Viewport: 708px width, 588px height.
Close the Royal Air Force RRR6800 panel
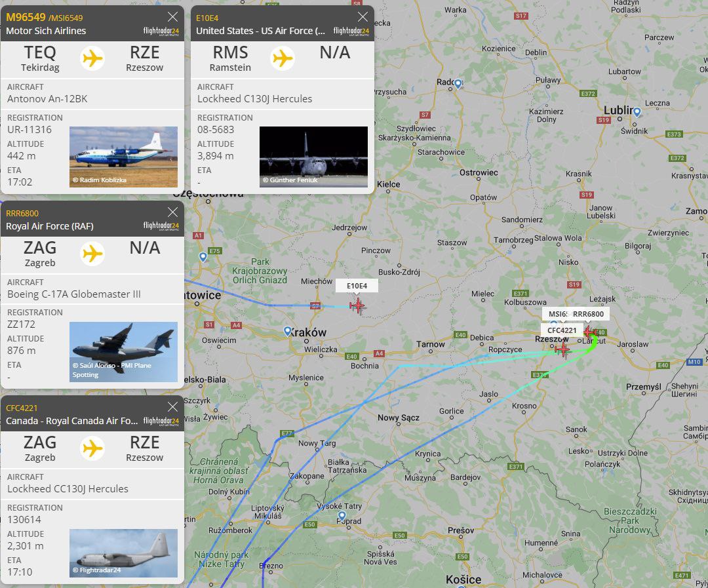(x=172, y=212)
